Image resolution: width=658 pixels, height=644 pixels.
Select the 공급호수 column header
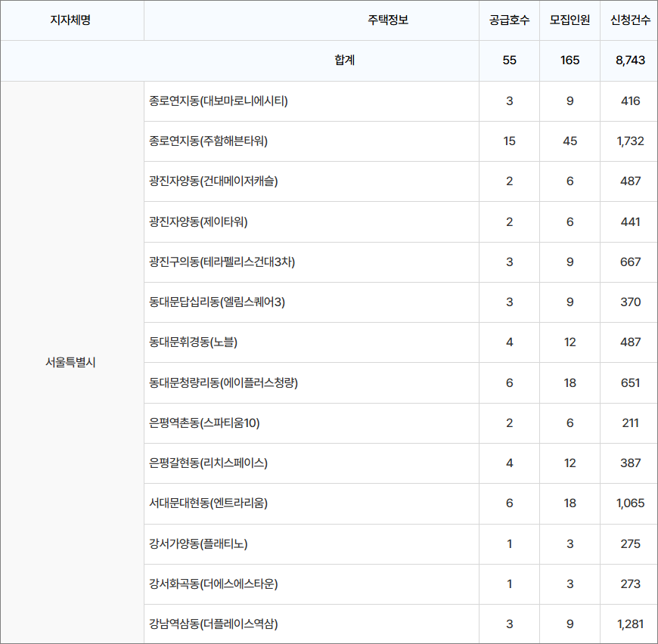509,20
